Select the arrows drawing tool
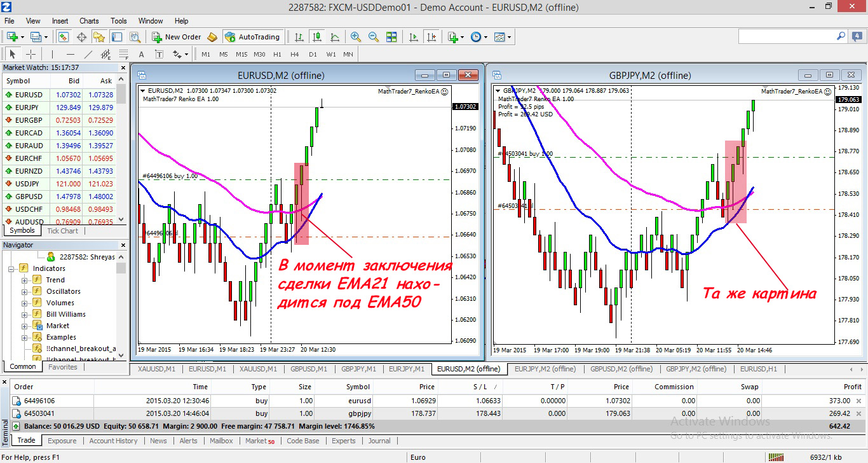 pos(177,54)
